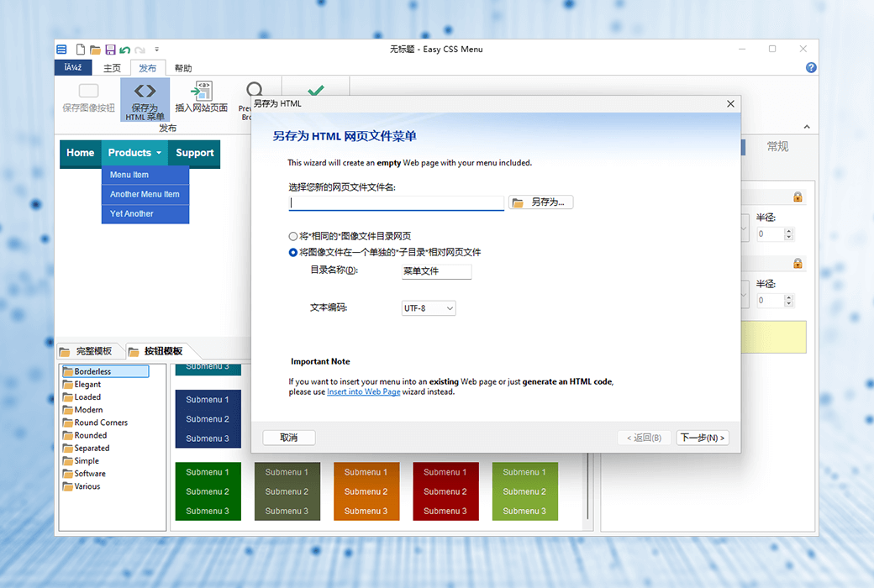
Task: Click the upper 半径 radius stepper
Action: click(788, 234)
